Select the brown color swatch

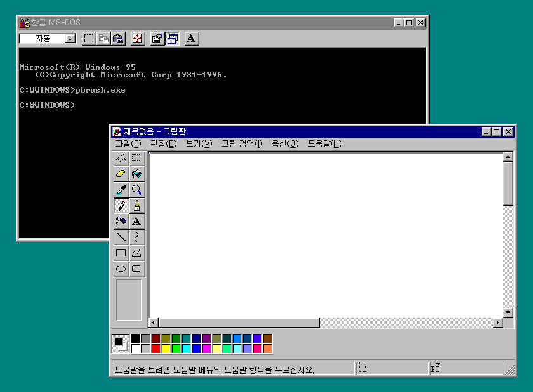pos(268,338)
